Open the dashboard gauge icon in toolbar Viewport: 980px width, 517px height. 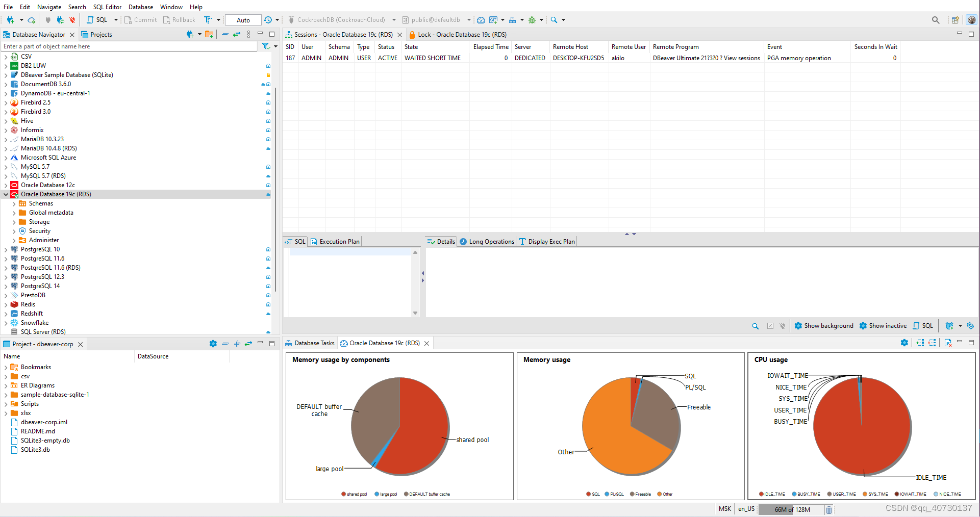point(481,20)
